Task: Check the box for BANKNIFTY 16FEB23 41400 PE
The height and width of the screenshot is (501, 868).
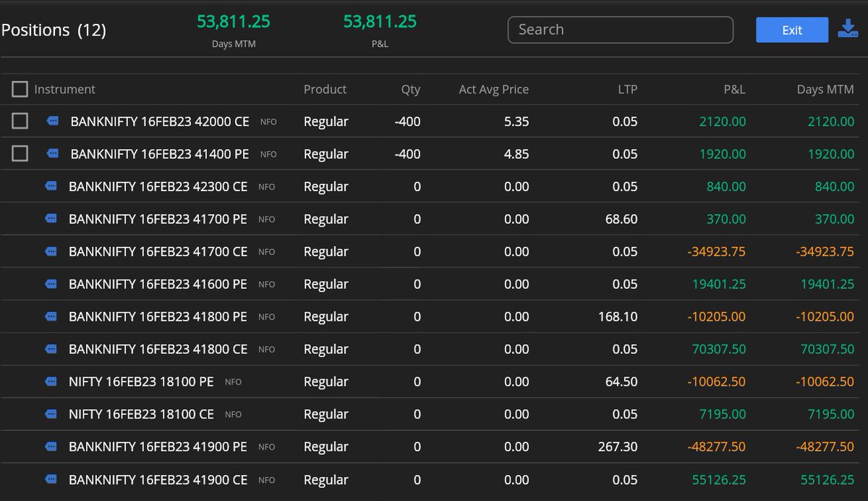Action: (x=20, y=153)
